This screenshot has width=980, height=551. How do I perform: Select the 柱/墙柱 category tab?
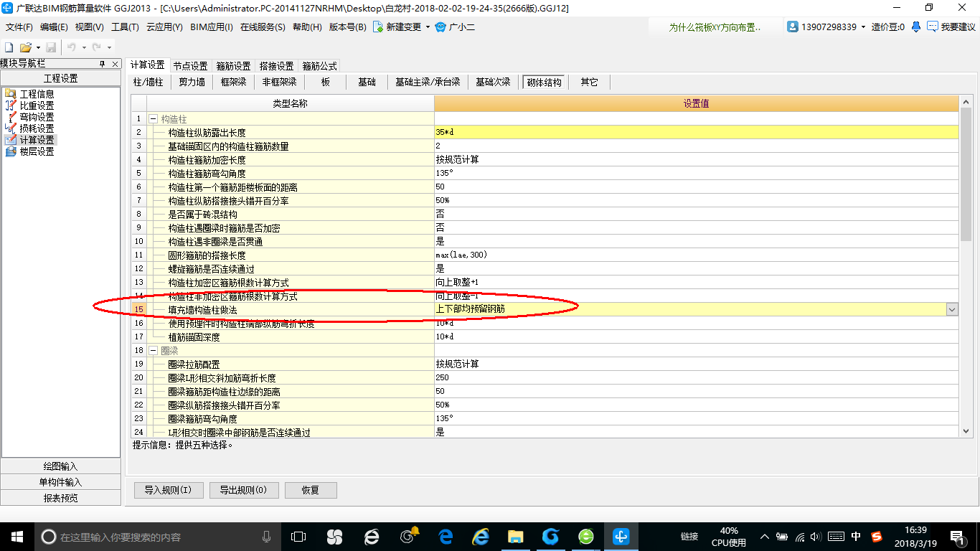coord(149,82)
